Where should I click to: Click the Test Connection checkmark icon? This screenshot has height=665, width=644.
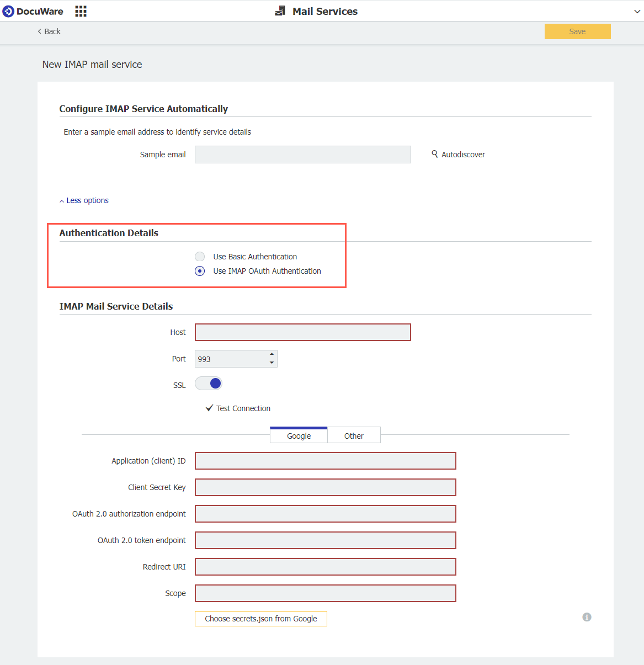[209, 408]
